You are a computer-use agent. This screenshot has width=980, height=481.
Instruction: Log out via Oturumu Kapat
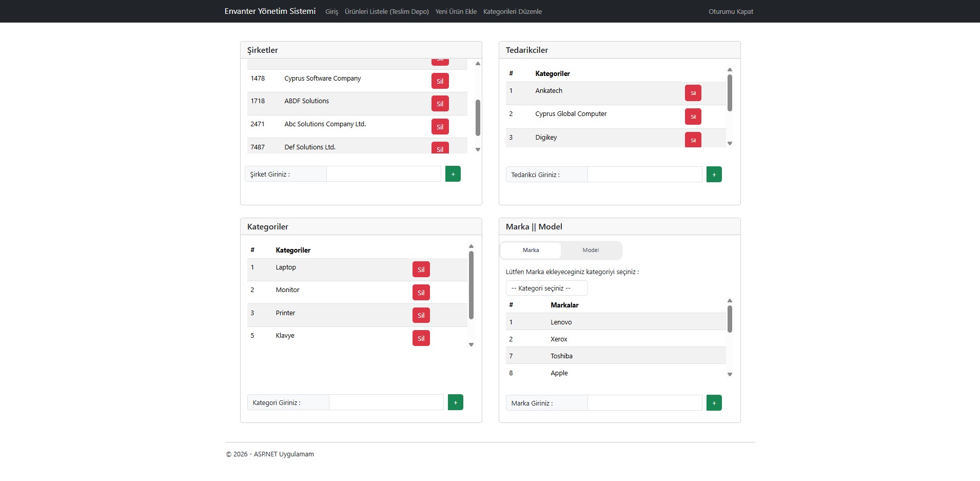(x=731, y=11)
